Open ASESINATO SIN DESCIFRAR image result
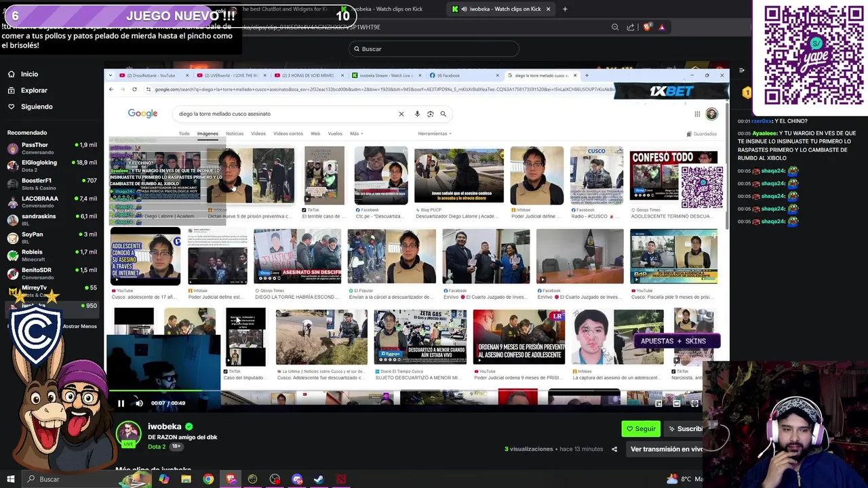This screenshot has width=868, height=488. point(298,256)
